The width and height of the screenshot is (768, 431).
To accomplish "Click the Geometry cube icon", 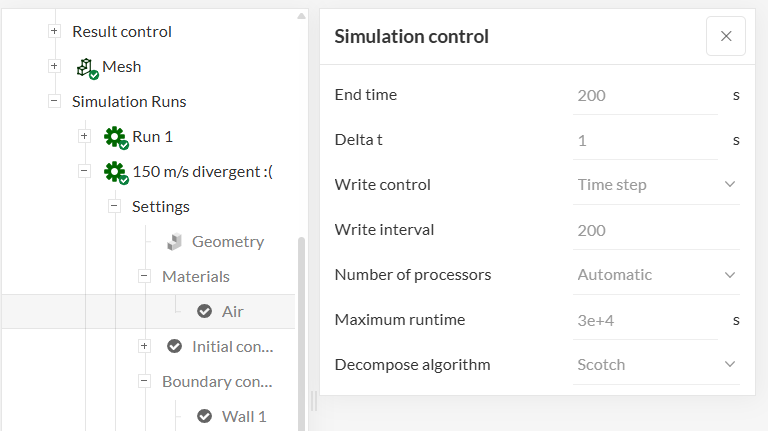I will (x=175, y=242).
